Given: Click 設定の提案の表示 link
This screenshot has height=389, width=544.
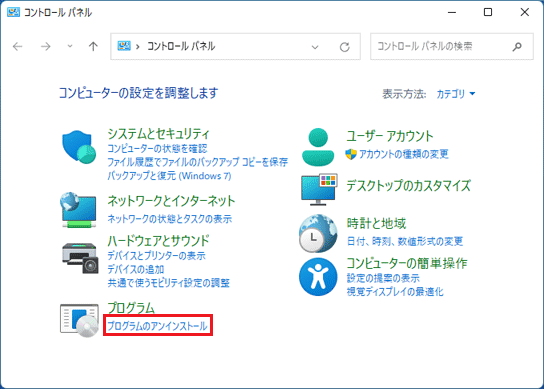Looking at the screenshot, I should [383, 278].
